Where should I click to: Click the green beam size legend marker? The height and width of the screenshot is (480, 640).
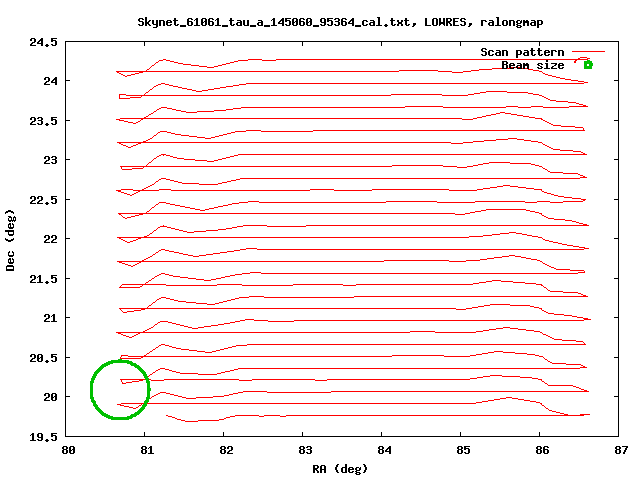tap(588, 65)
